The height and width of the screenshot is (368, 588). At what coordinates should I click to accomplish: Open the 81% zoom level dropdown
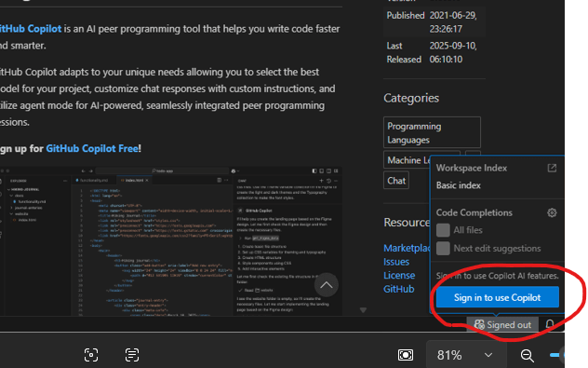click(465, 355)
